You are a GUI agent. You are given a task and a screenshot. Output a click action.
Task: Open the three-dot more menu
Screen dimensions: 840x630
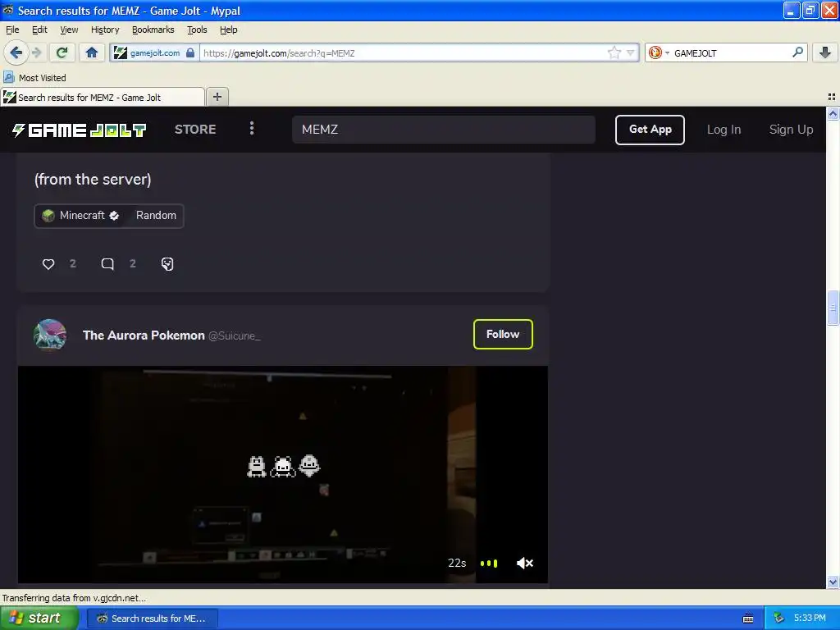point(252,128)
